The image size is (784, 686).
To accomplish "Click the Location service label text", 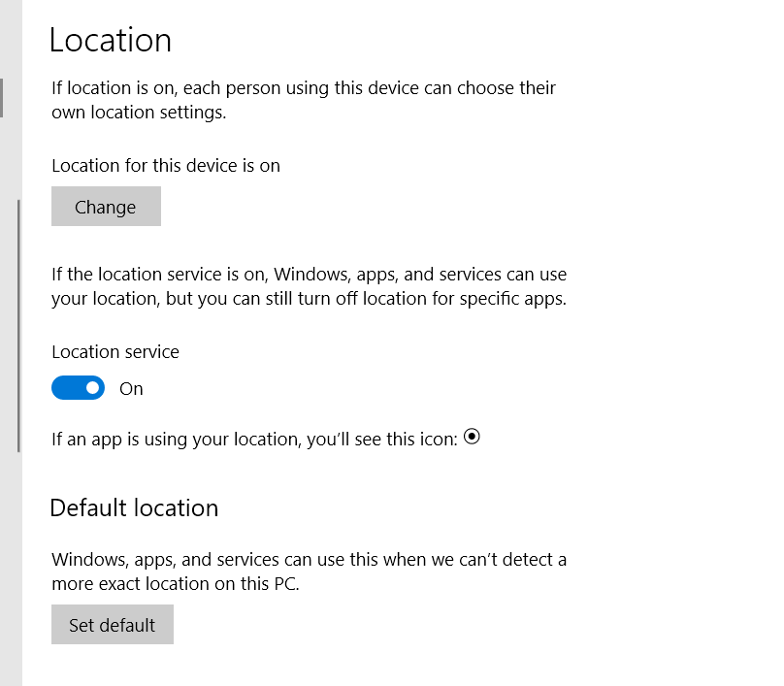I will pos(115,352).
